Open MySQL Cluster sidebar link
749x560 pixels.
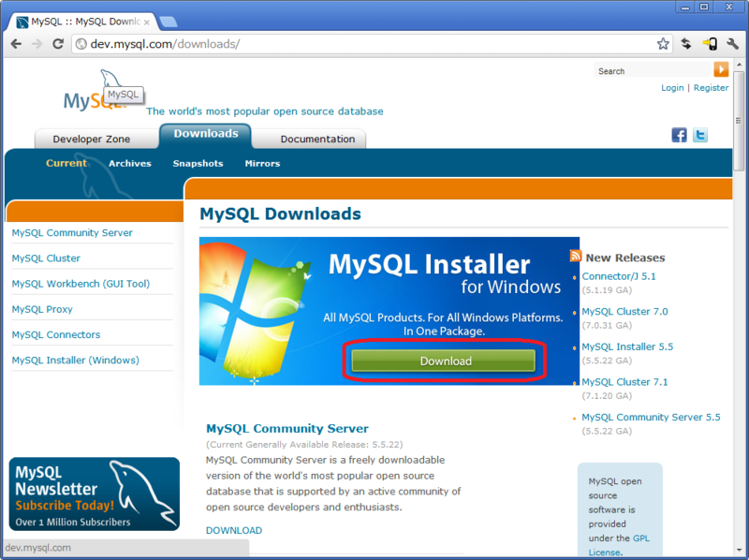tap(46, 258)
